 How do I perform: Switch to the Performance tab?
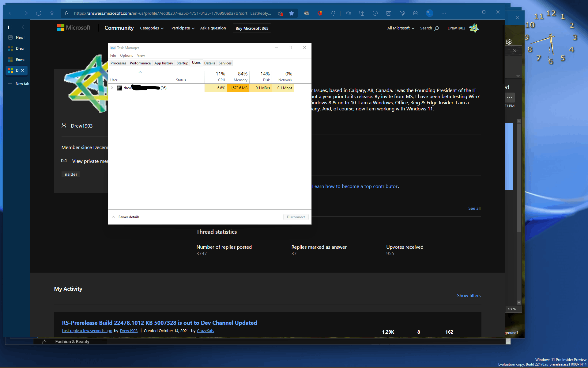(x=140, y=63)
